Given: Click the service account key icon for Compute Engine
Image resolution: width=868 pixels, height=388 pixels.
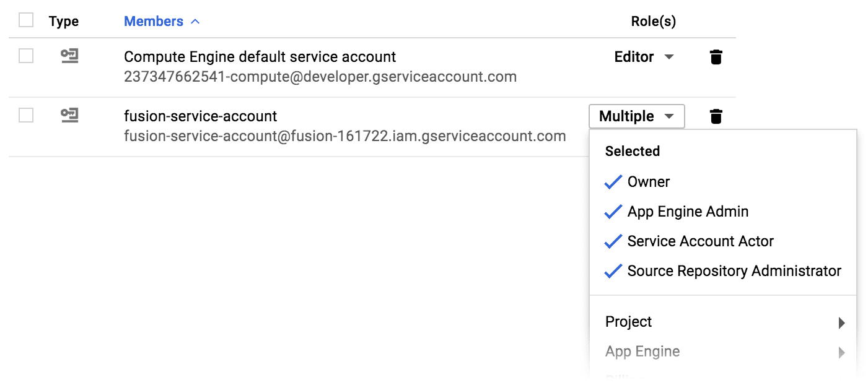Looking at the screenshot, I should click(69, 56).
